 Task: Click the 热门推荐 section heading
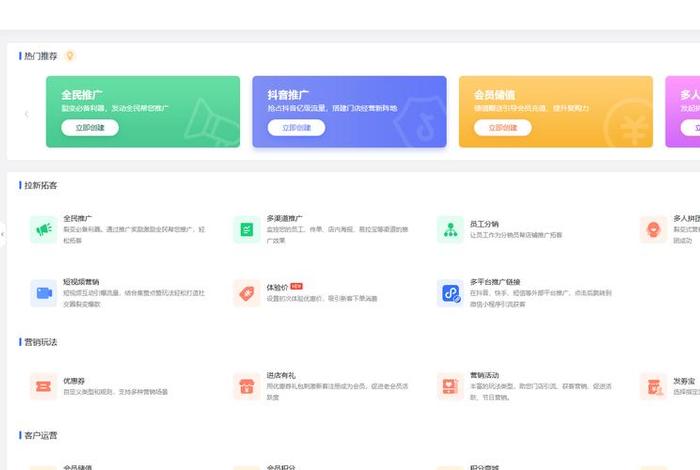[41, 56]
